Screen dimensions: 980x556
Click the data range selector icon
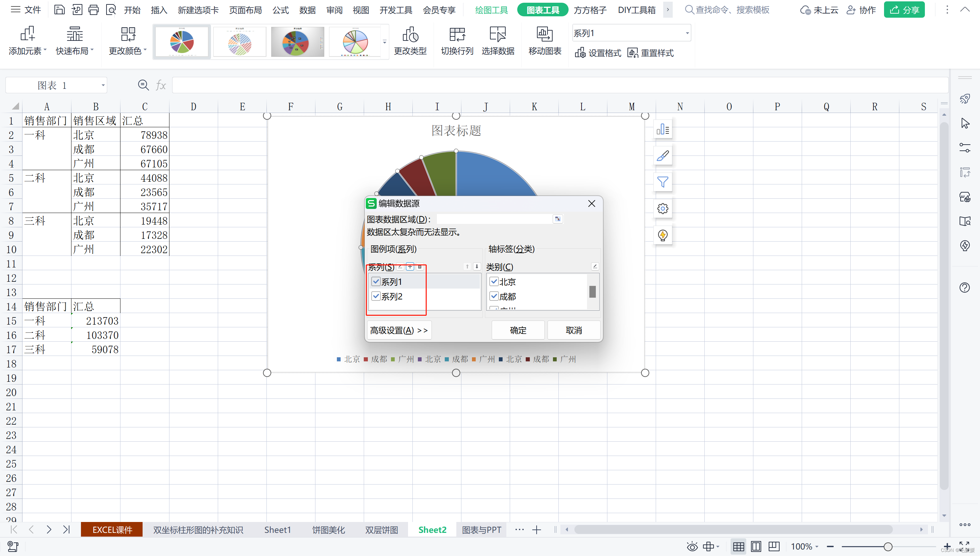coord(557,219)
